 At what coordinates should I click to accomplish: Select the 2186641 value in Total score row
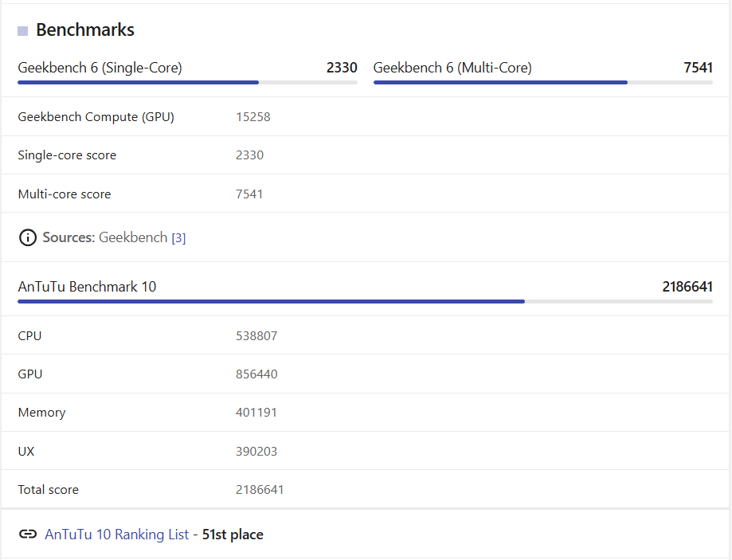click(260, 489)
